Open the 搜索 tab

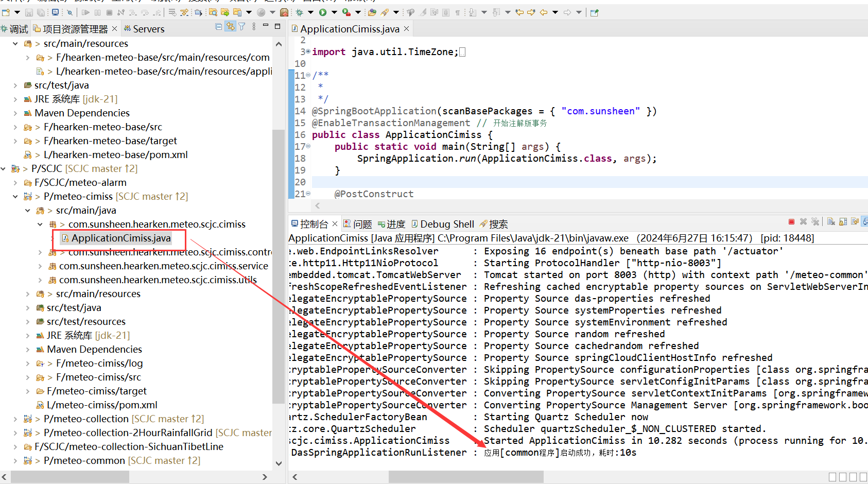pos(494,224)
